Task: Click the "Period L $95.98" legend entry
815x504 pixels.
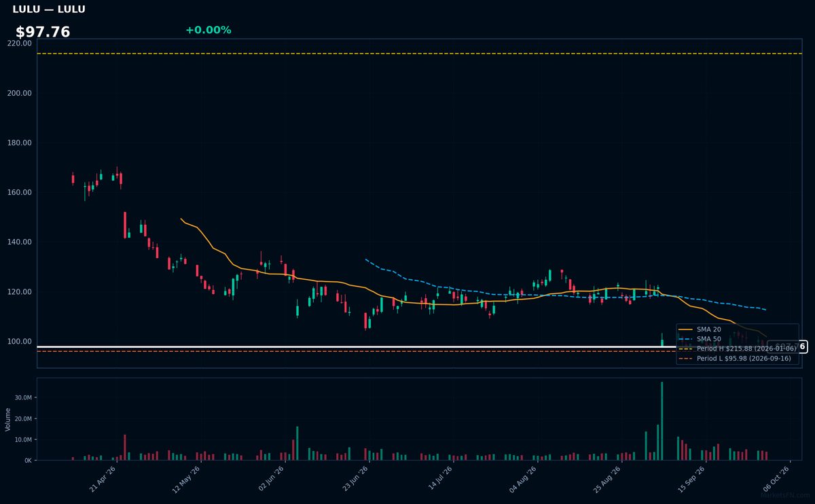Action: point(736,359)
